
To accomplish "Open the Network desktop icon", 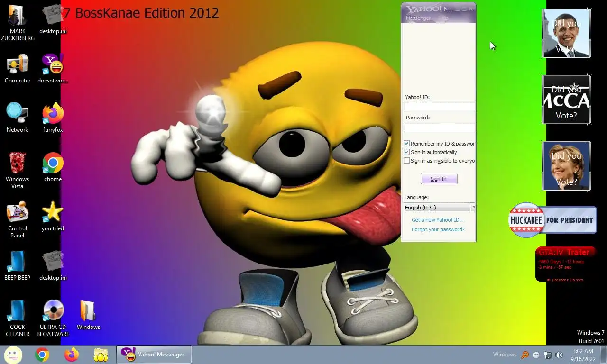I will pyautogui.click(x=18, y=117).
